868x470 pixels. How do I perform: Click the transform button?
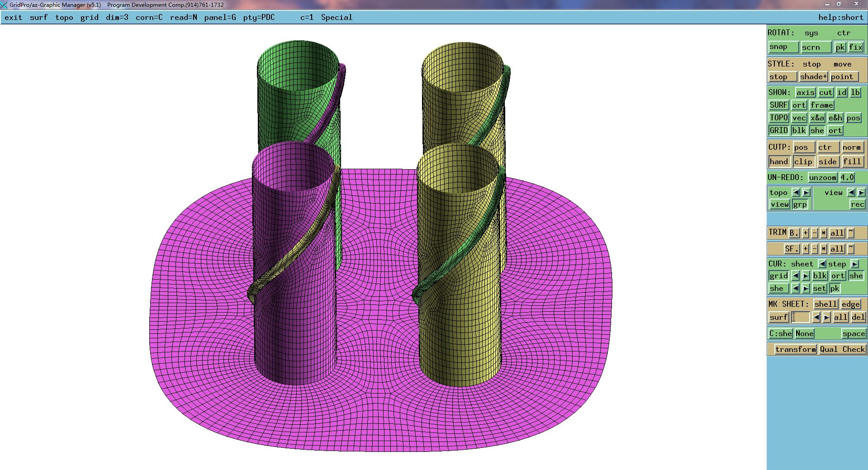point(795,349)
